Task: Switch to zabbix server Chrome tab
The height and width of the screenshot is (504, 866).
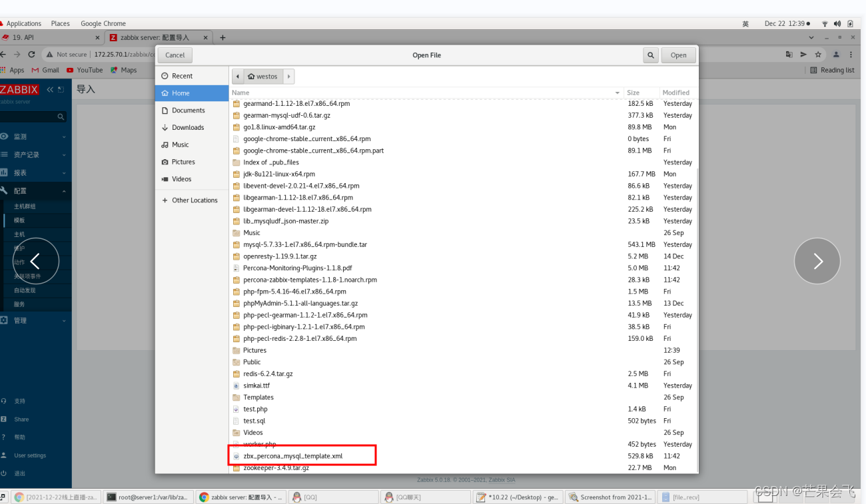Action: pos(160,37)
